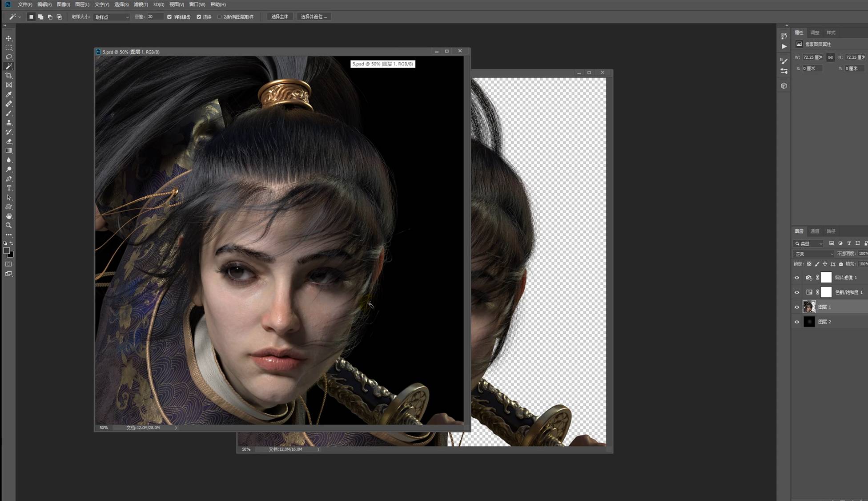Select the Brush tool

pos(8,113)
